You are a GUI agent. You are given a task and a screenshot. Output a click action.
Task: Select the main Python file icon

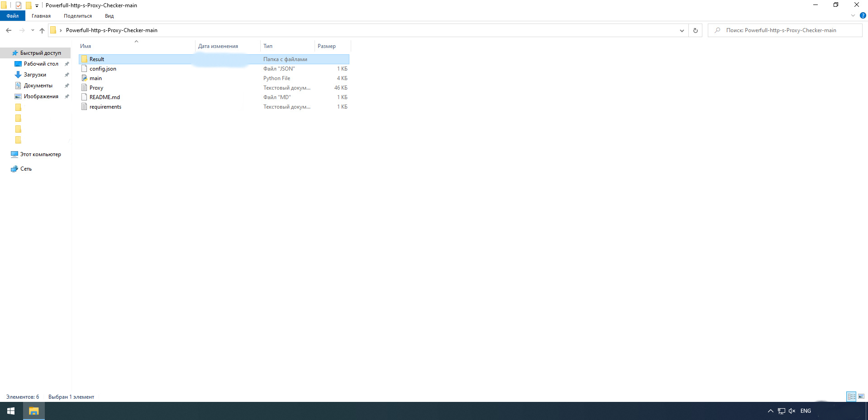click(84, 78)
